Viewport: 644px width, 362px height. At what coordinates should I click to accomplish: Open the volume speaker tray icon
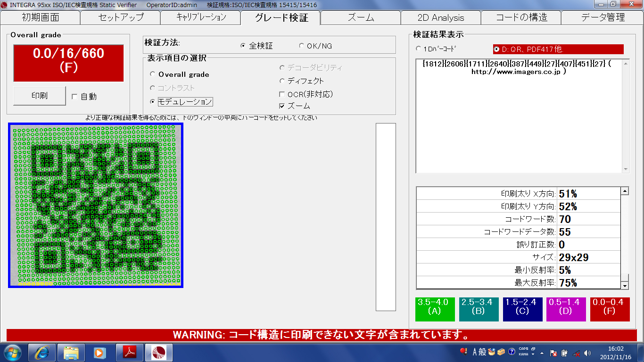[x=587, y=353]
